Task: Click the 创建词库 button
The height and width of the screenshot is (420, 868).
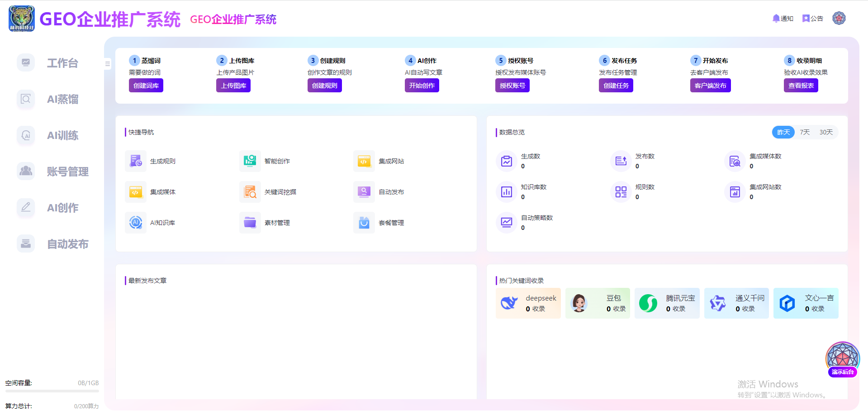Action: point(146,85)
